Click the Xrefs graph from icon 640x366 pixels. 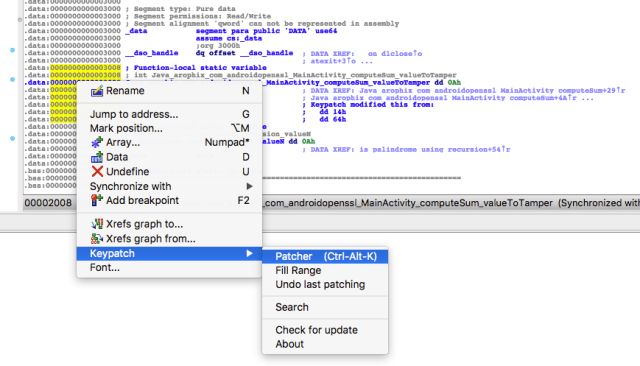tap(97, 239)
